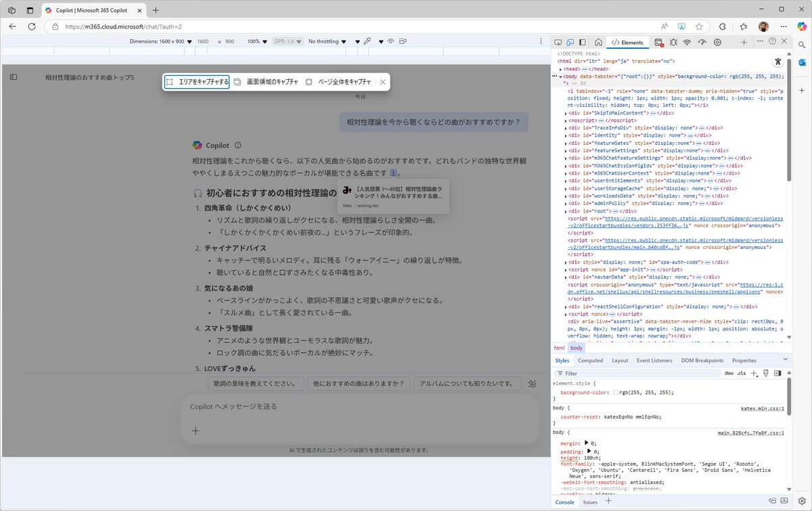Click the browser Read aloud icon
This screenshot has width=812, height=511.
coord(666,26)
